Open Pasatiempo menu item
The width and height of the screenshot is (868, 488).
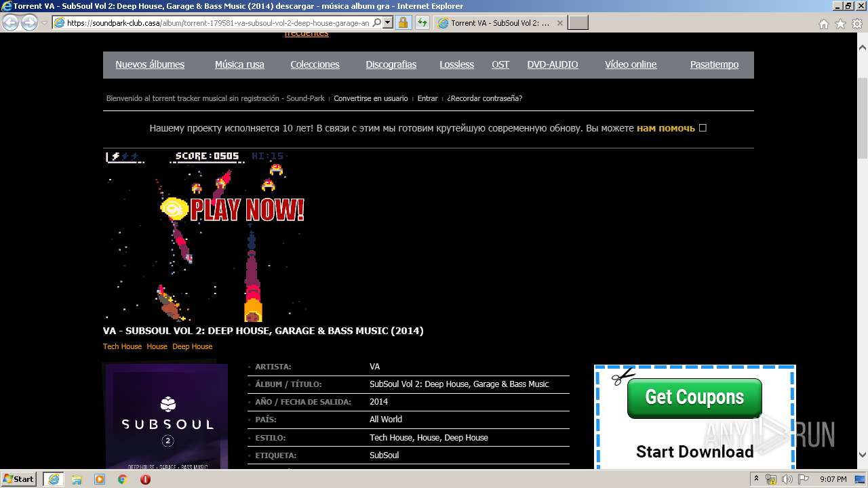point(714,64)
